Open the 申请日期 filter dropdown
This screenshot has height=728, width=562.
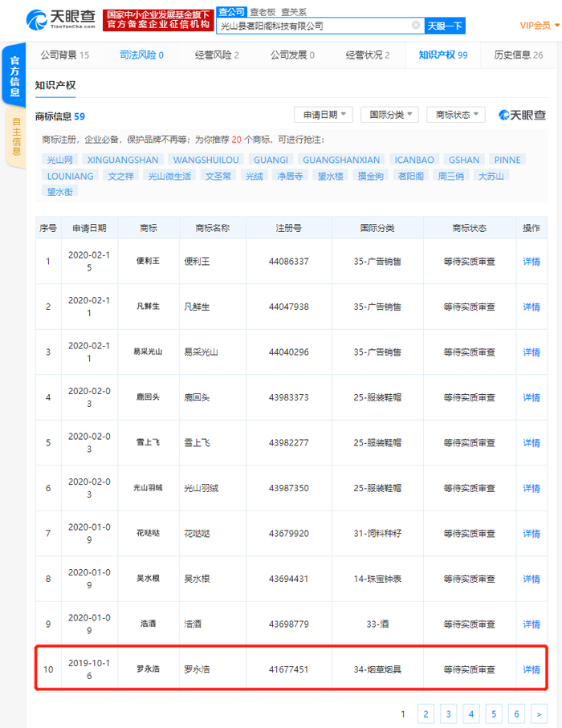click(324, 115)
